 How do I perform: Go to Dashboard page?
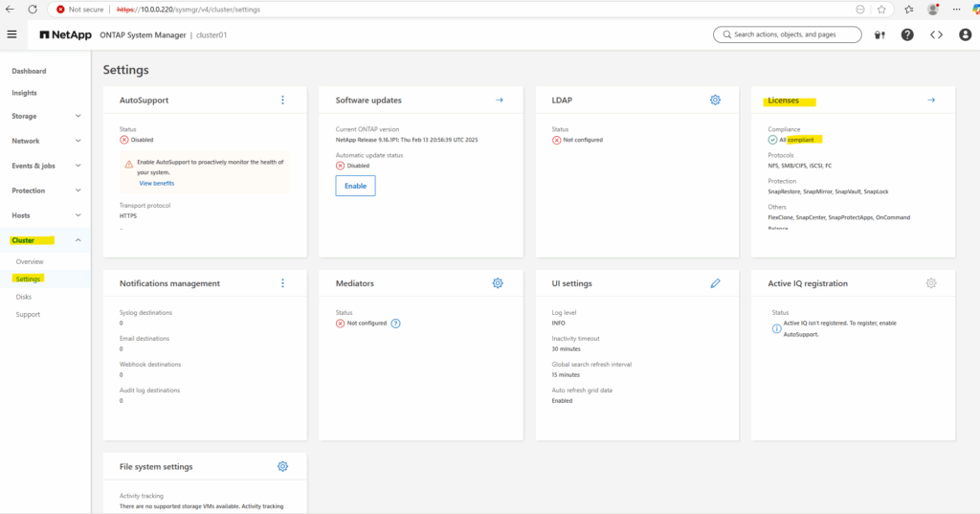[29, 71]
